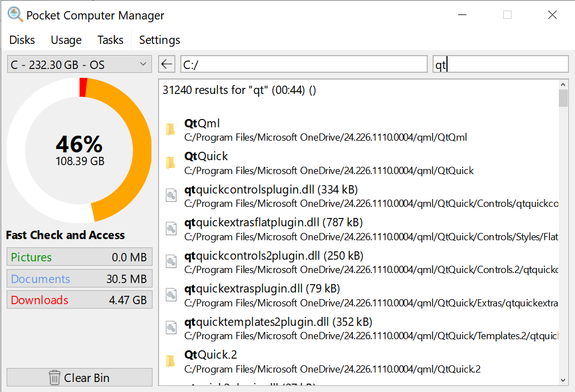The image size is (575, 392).
Task: Open the Disks menu
Action: click(22, 39)
